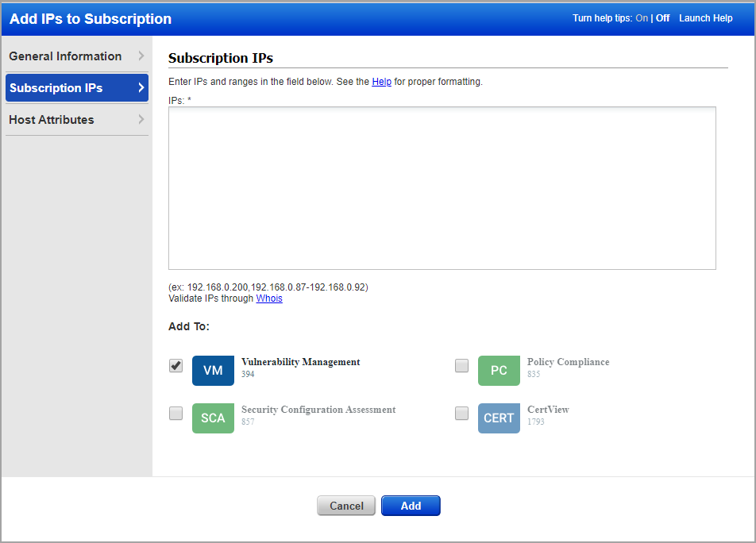Click inside the IPs text area

coord(442,187)
